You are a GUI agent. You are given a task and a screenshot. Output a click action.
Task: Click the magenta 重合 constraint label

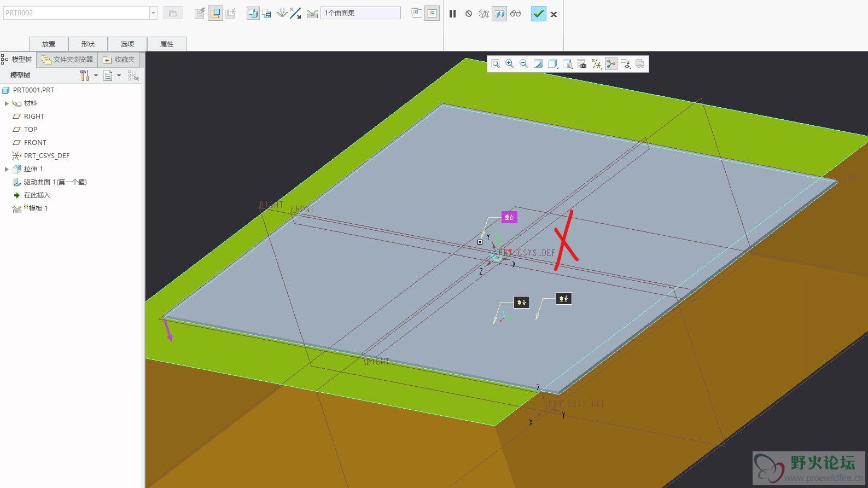click(x=509, y=217)
